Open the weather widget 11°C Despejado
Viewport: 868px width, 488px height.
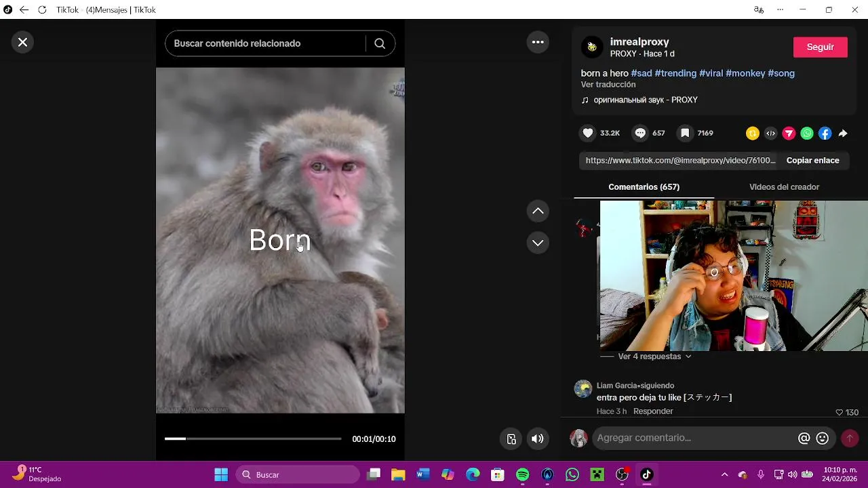tap(38, 474)
